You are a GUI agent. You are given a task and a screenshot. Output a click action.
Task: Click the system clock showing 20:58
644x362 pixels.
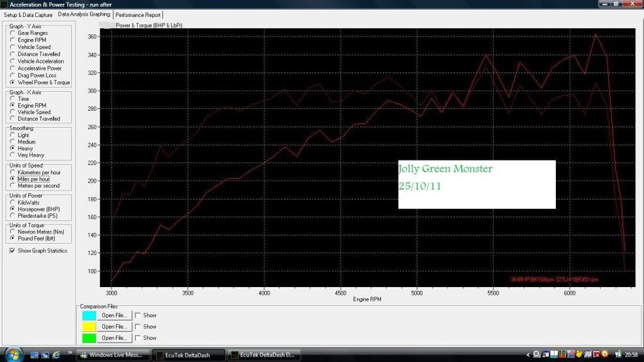(x=630, y=354)
